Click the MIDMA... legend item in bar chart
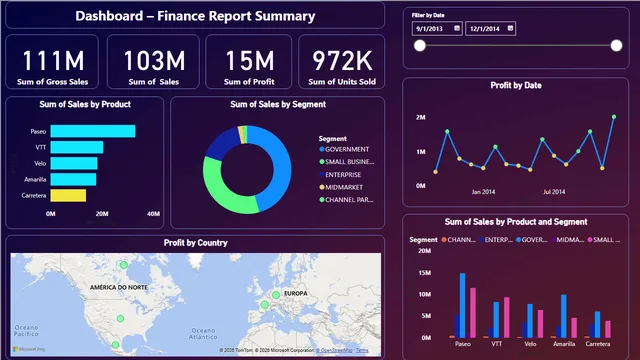 click(568, 240)
